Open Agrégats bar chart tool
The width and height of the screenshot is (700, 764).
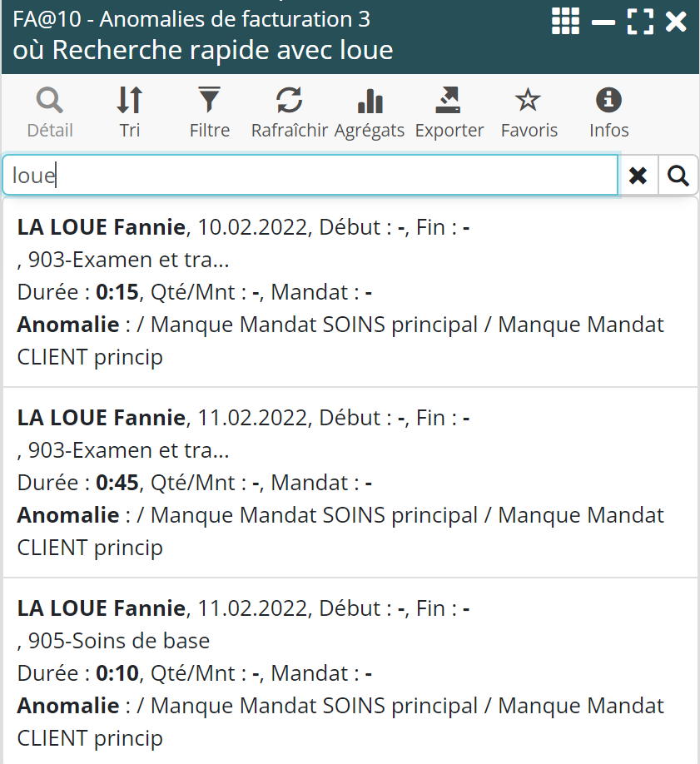(x=369, y=112)
